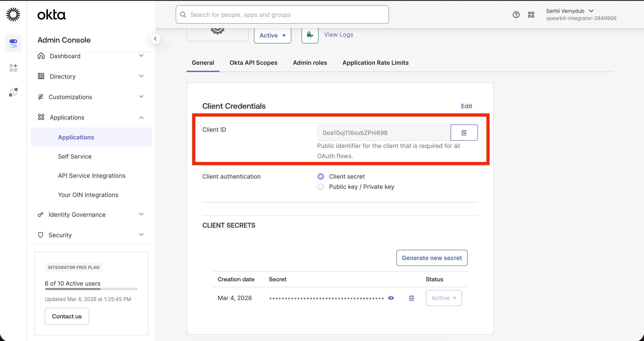Select the Client secret radio button
This screenshot has width=644, height=341.
[321, 177]
